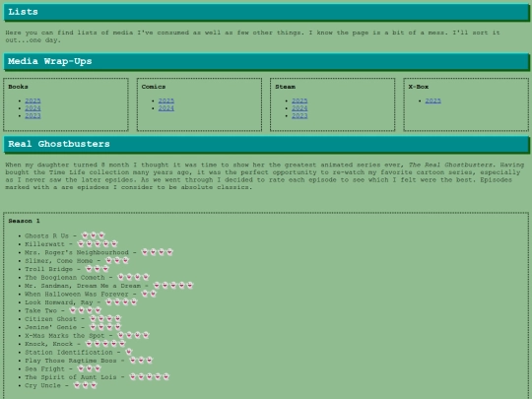Screen dimensions: 532x399
Task: Click first ghost icon beside Spirit of Aunt Lois
Action: click(x=133, y=376)
